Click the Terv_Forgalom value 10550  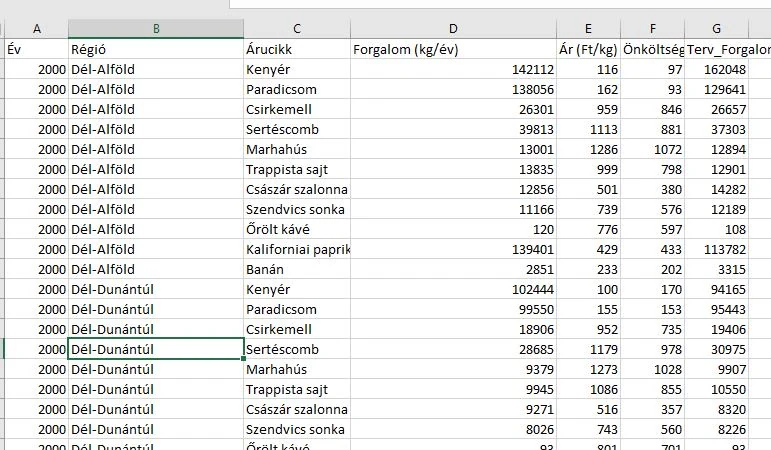[716, 390]
